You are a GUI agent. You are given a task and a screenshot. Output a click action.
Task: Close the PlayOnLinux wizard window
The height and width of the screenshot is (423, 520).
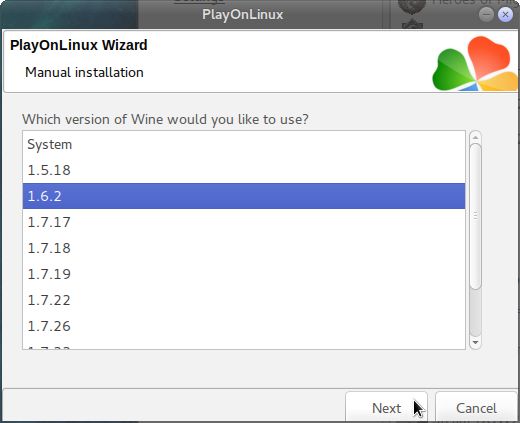(x=505, y=14)
